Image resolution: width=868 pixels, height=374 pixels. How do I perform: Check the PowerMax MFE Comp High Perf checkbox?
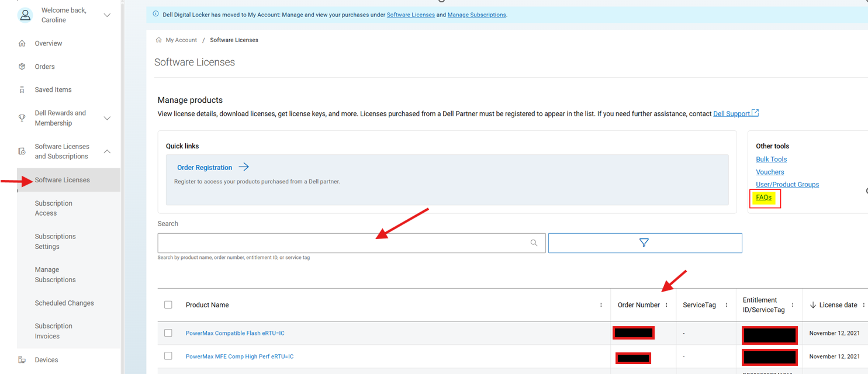tap(168, 355)
